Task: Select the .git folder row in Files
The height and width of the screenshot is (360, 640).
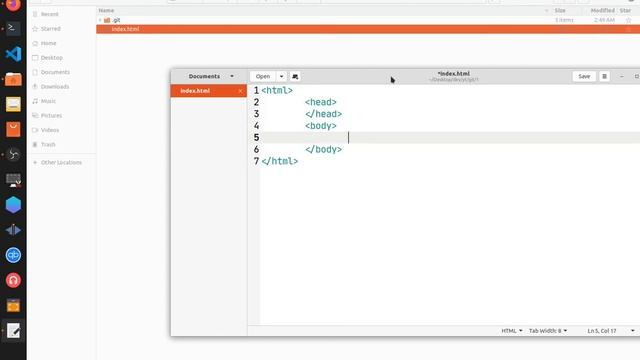Action: point(368,20)
